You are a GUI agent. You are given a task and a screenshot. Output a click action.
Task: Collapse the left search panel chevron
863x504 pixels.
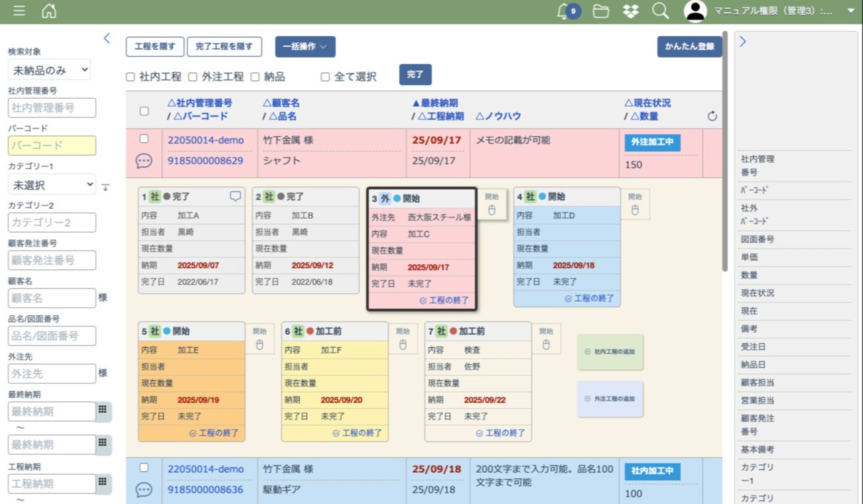[107, 38]
